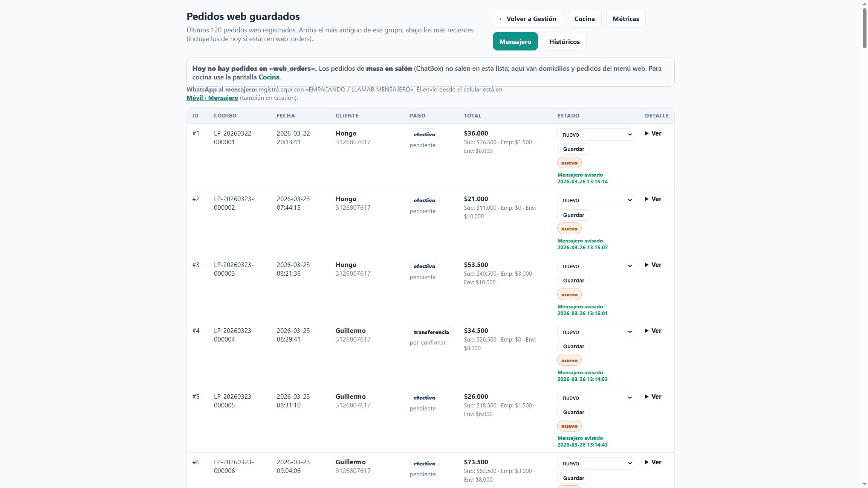The width and height of the screenshot is (868, 488).
Task: Expand Ver details for order #4
Action: (653, 331)
